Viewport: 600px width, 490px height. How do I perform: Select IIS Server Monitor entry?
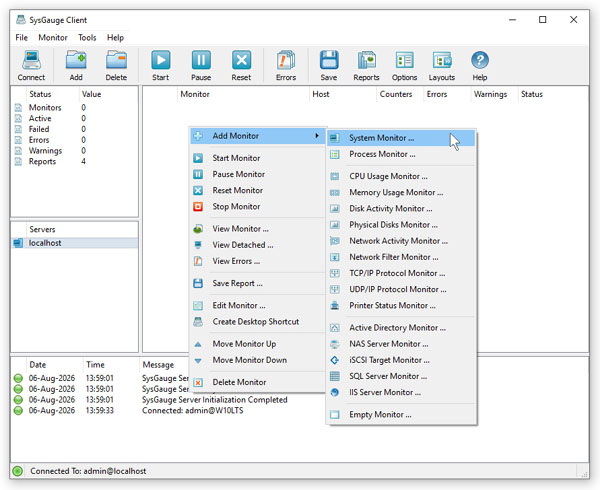[x=401, y=392]
